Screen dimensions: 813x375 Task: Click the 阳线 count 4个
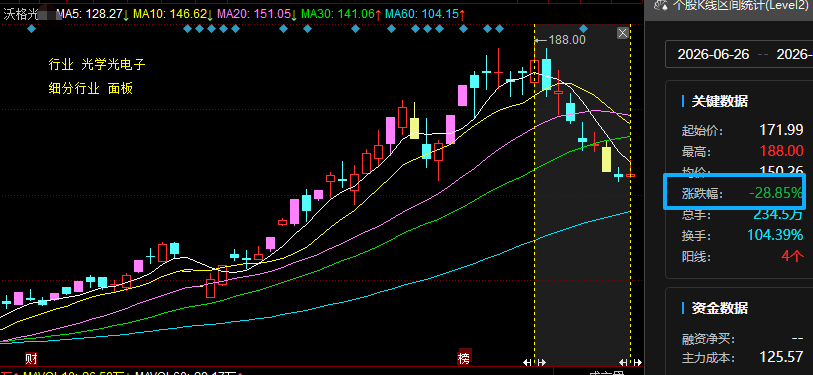(x=792, y=256)
